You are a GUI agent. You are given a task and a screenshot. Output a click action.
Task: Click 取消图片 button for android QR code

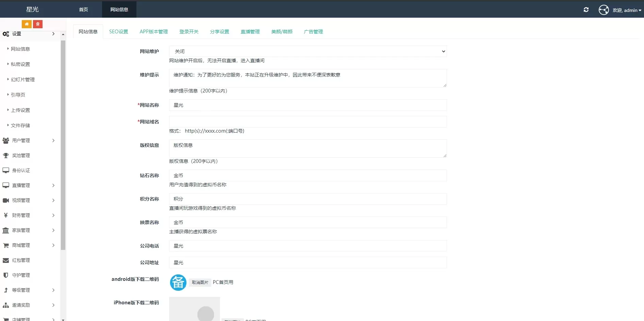[200, 282]
